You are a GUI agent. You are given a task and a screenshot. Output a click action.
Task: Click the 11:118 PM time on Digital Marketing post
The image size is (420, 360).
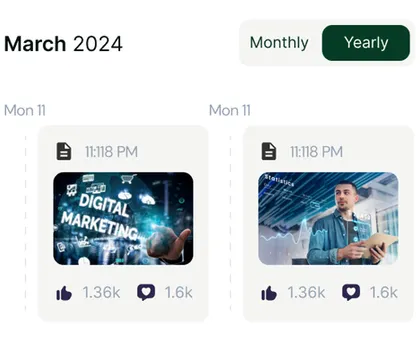click(111, 152)
